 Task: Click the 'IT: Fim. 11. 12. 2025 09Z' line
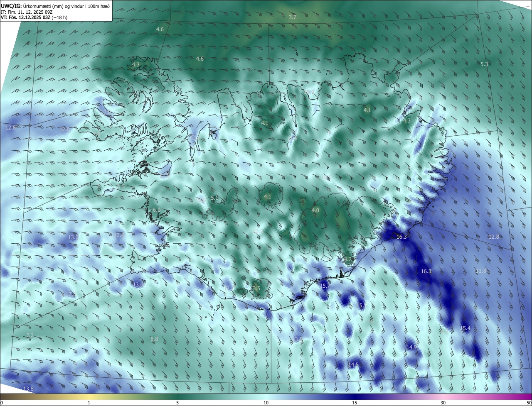coord(27,12)
